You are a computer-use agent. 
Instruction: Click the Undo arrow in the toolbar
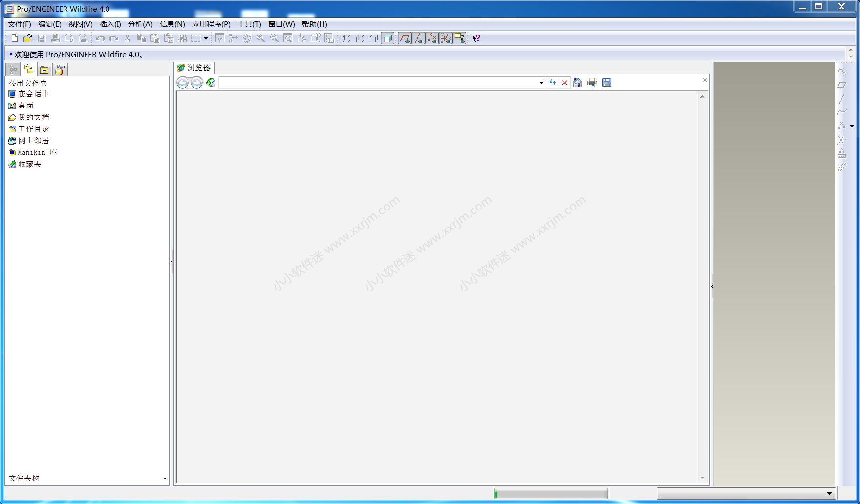coord(100,38)
